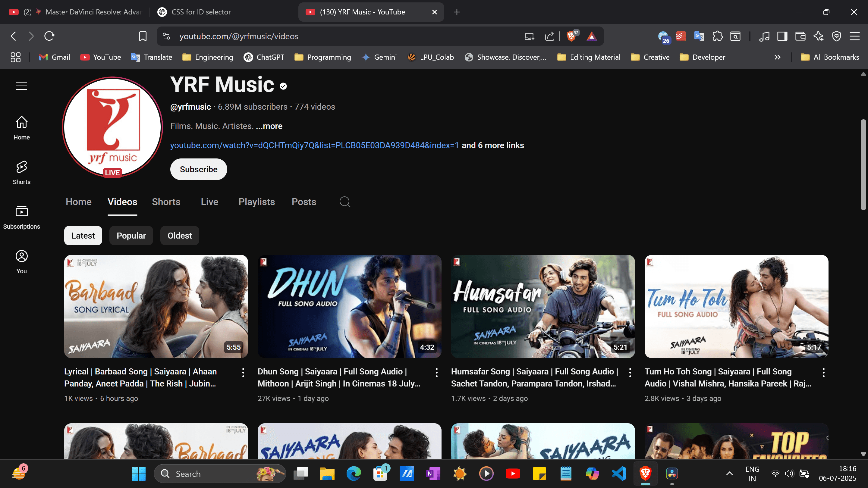Viewport: 868px width, 488px height.
Task: Expand the hidden bookmarks overflow chevron
Action: pos(777,57)
